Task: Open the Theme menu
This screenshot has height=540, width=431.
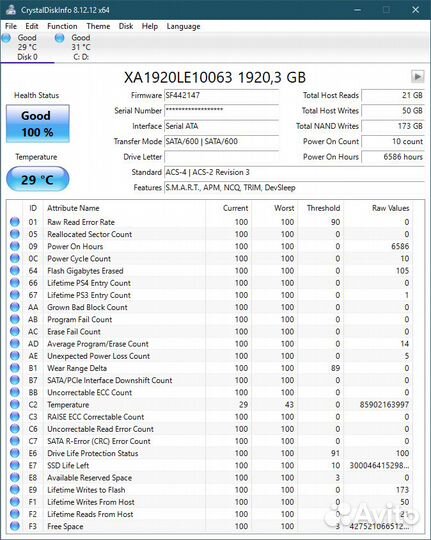Action: click(98, 26)
